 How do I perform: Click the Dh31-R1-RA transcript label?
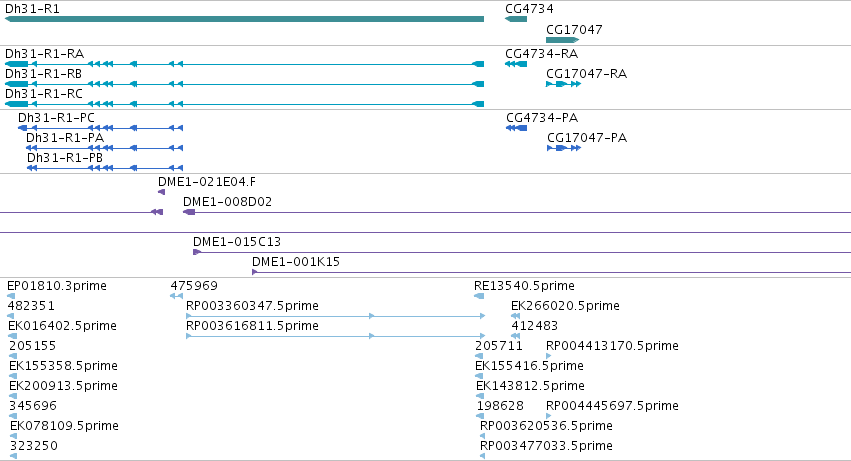pyautogui.click(x=45, y=54)
